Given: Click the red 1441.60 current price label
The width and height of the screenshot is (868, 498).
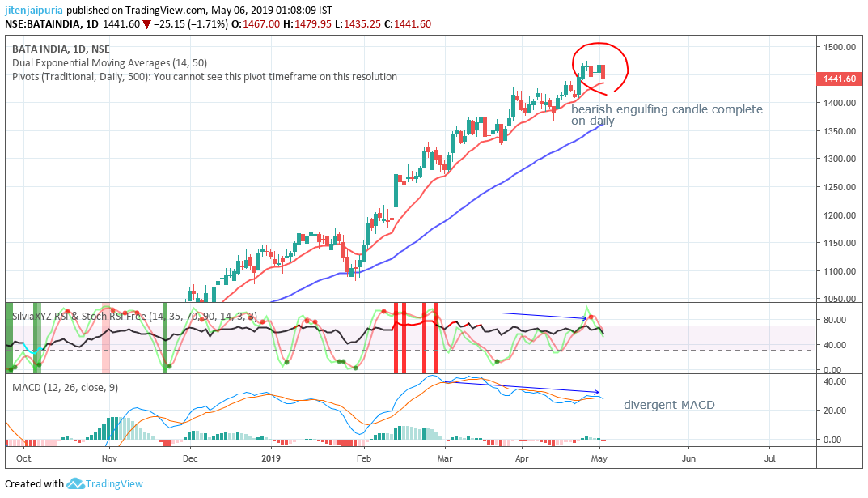Looking at the screenshot, I should 839,79.
